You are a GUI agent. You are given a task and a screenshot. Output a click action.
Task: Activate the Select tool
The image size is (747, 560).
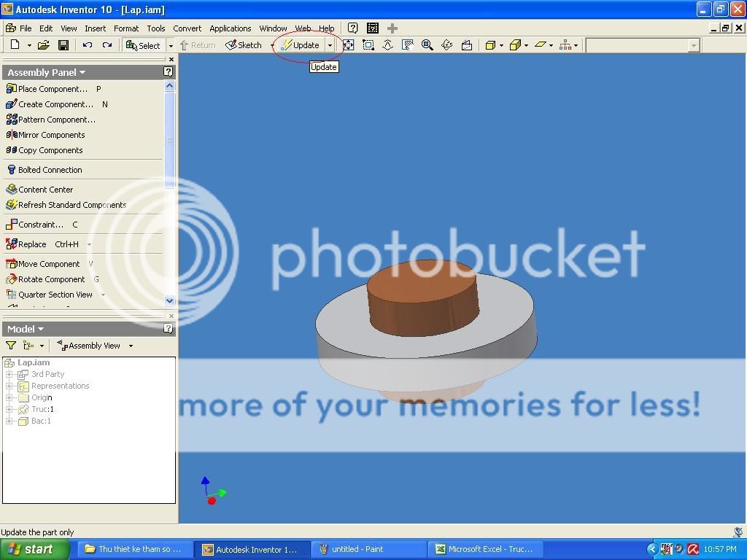tap(143, 45)
